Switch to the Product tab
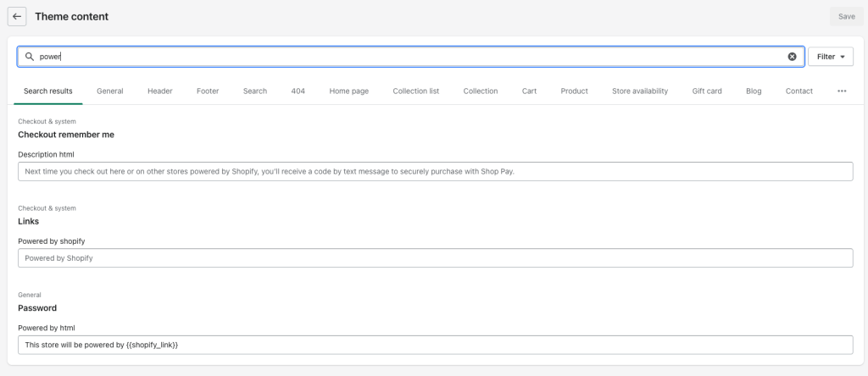The width and height of the screenshot is (868, 376). pos(574,91)
